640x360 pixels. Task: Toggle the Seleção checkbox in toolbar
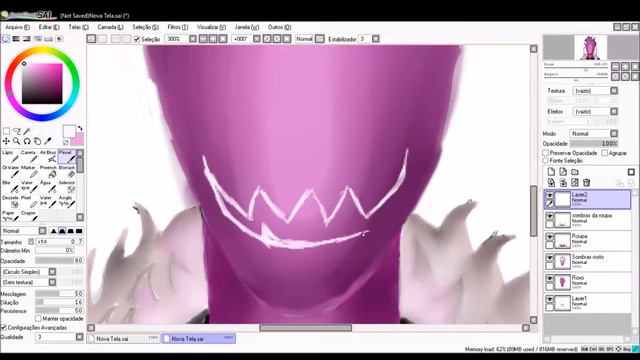(137, 39)
